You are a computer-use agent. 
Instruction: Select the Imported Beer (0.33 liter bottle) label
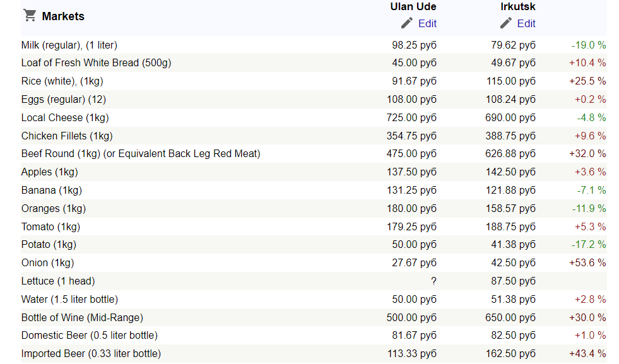91,354
